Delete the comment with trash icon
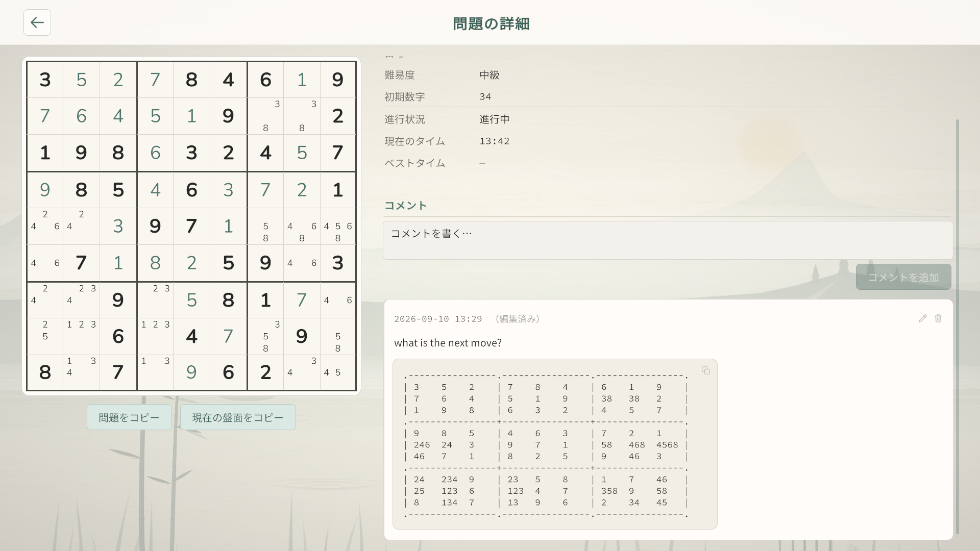 click(x=938, y=318)
